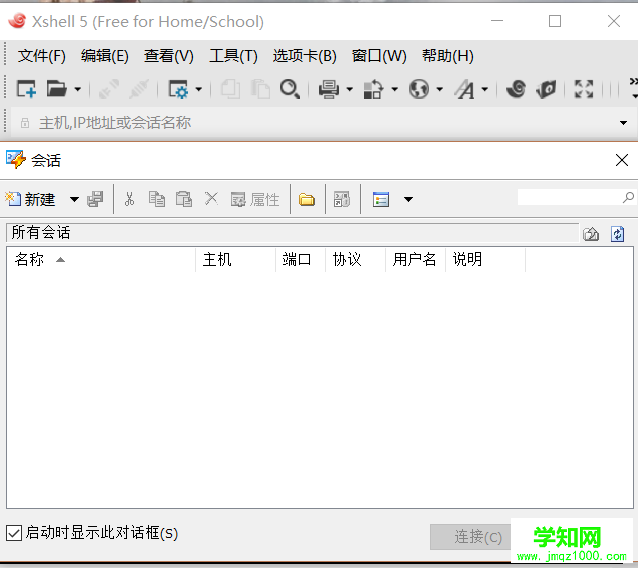Toggle full screen mode icon
Screen dimensions: 638x568
(584, 89)
